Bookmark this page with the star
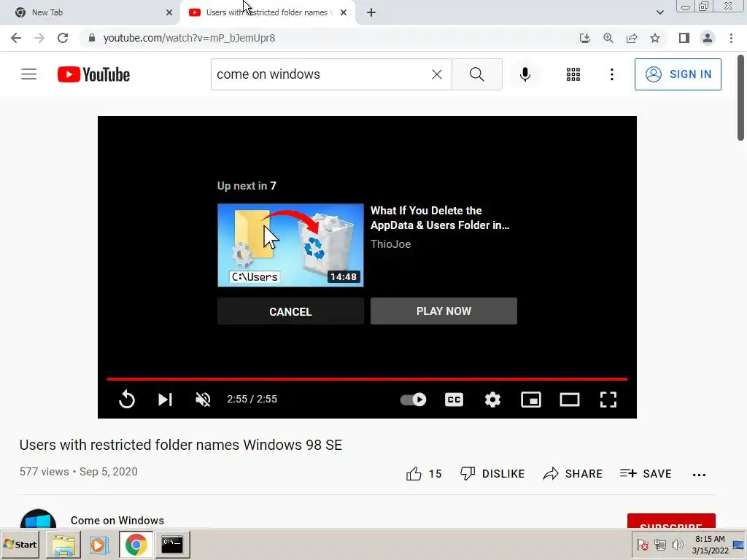 [x=655, y=38]
